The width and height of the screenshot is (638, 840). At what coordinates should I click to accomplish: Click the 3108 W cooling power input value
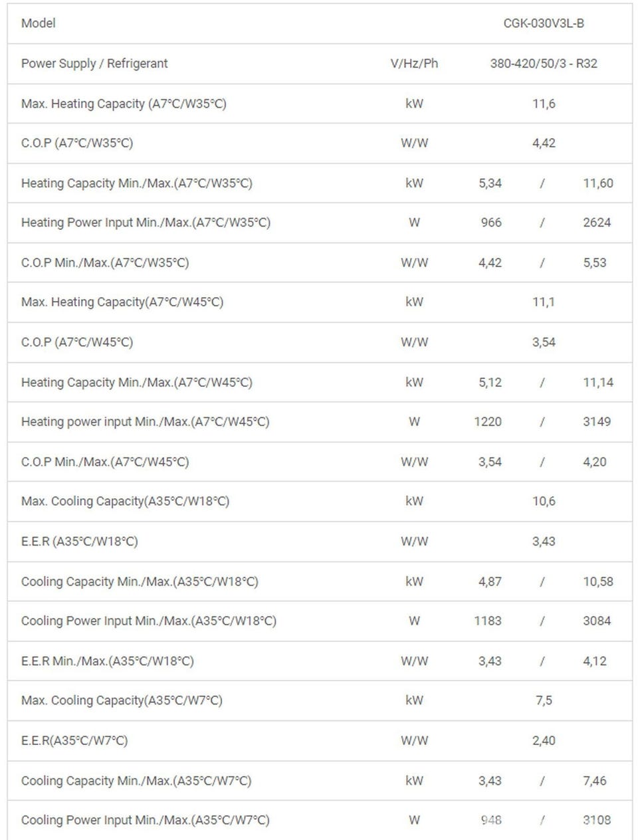click(596, 820)
